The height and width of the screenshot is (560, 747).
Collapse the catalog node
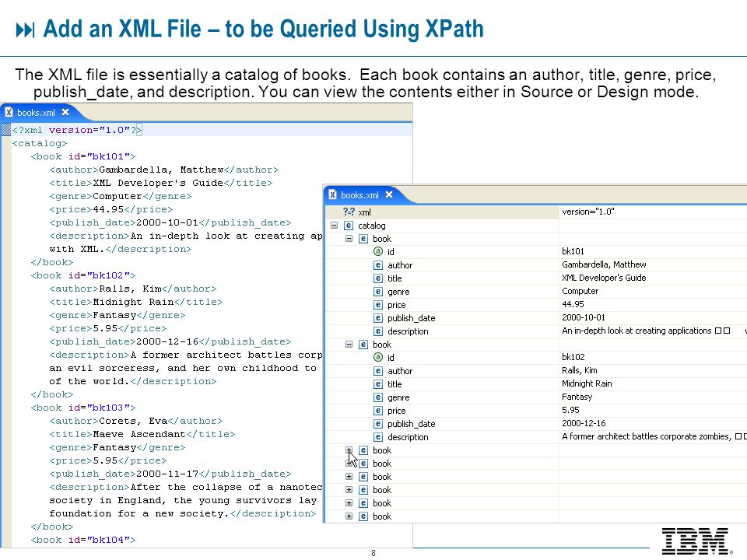click(x=335, y=226)
